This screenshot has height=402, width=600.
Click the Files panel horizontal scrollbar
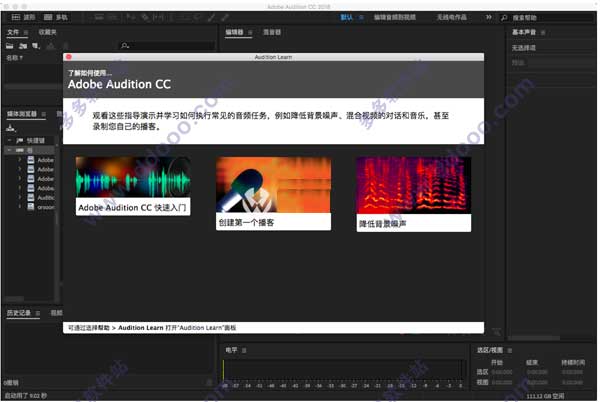point(33,87)
